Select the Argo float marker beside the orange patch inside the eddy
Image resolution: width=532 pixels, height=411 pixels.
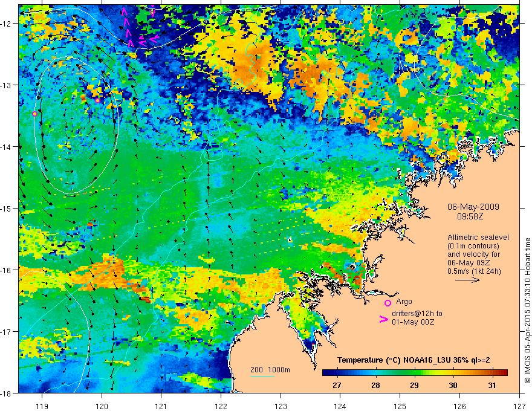pos(97,100)
